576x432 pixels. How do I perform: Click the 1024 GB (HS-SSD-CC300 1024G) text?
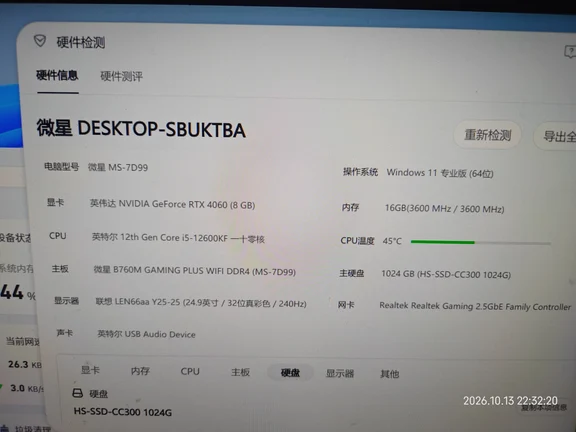[x=446, y=274]
